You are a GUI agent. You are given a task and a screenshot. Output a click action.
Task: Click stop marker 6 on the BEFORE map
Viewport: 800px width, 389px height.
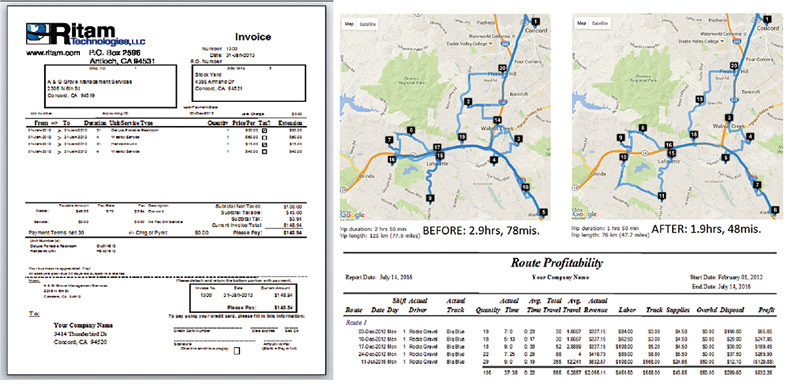click(411, 130)
